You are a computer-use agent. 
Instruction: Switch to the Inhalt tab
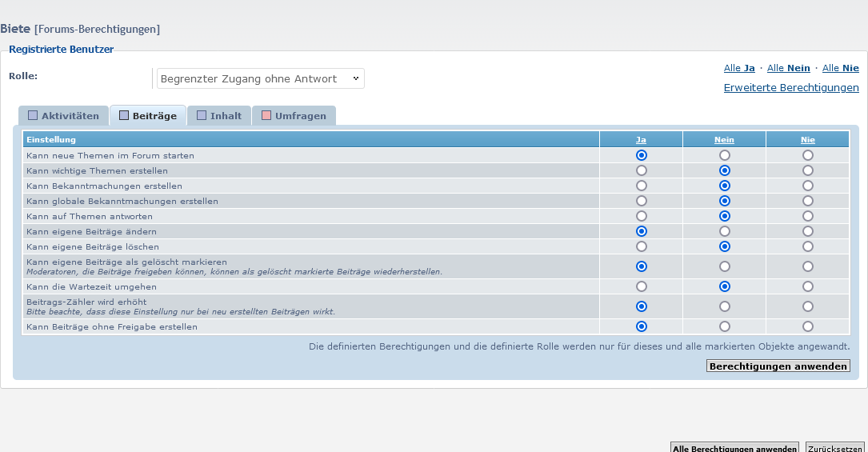pyautogui.click(x=219, y=116)
